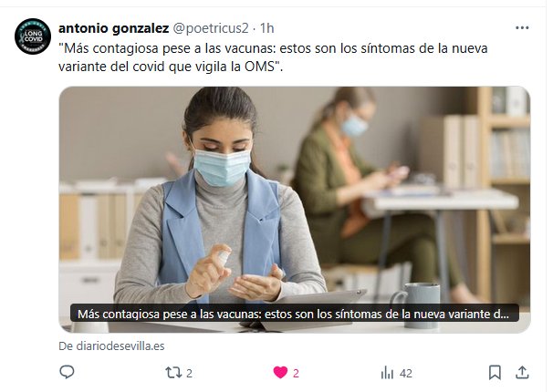Click the retweet count number 2
Image resolution: width=553 pixels, height=392 pixels.
point(190,373)
